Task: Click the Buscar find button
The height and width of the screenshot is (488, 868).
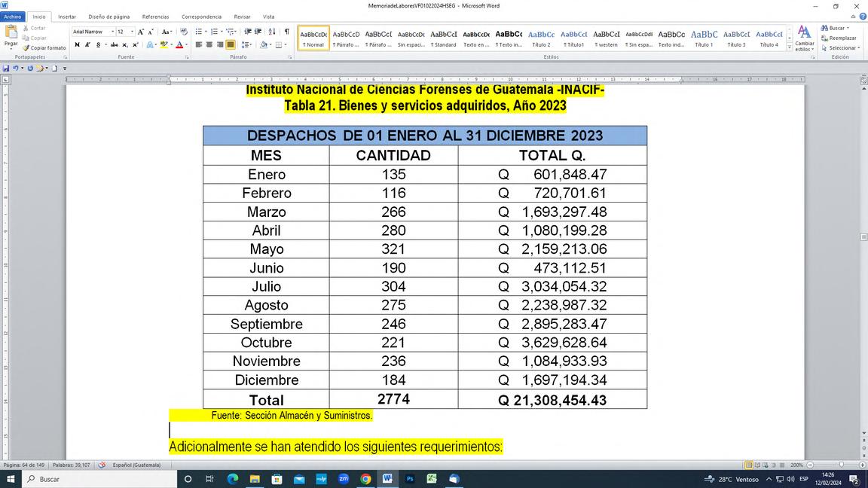Action: 835,28
